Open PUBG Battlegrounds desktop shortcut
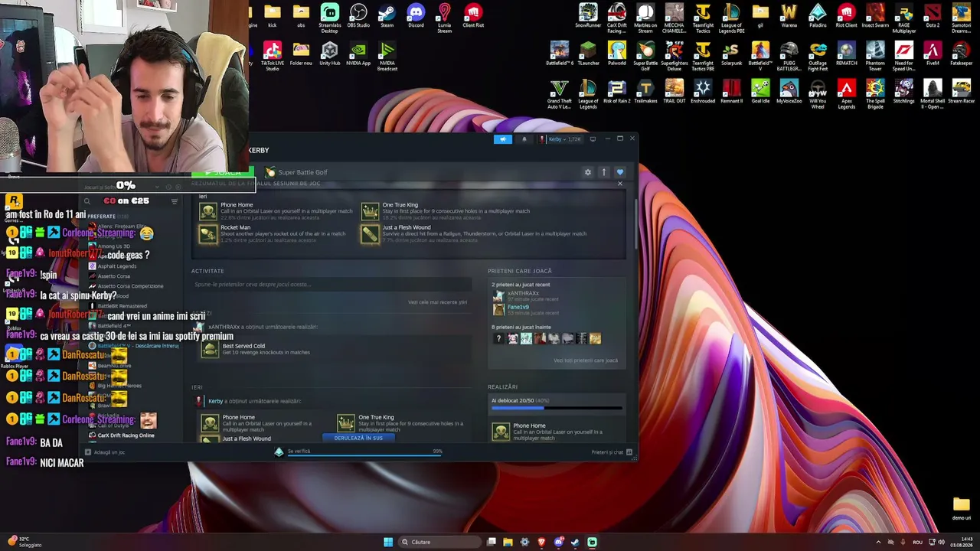This screenshot has width=980, height=551. click(x=789, y=57)
